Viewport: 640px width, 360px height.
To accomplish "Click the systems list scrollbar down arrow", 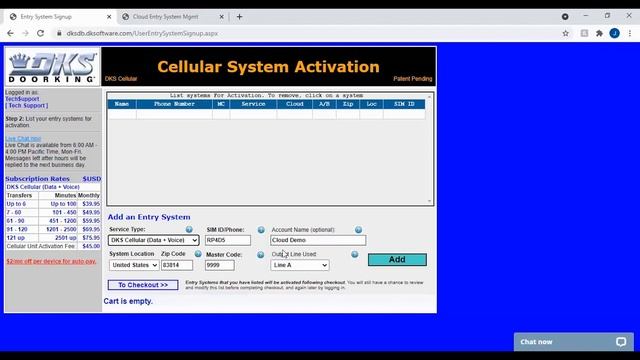I will pos(429,201).
